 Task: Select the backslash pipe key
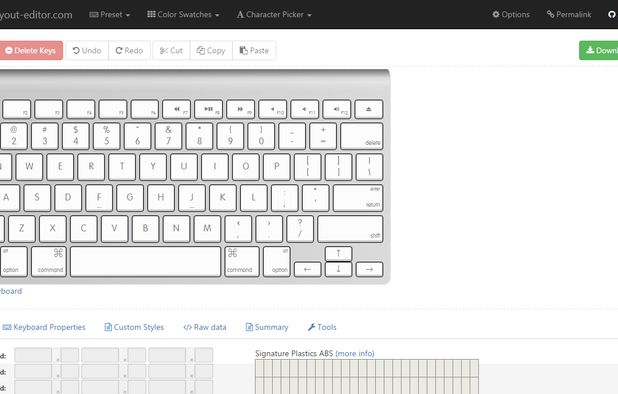(x=369, y=167)
